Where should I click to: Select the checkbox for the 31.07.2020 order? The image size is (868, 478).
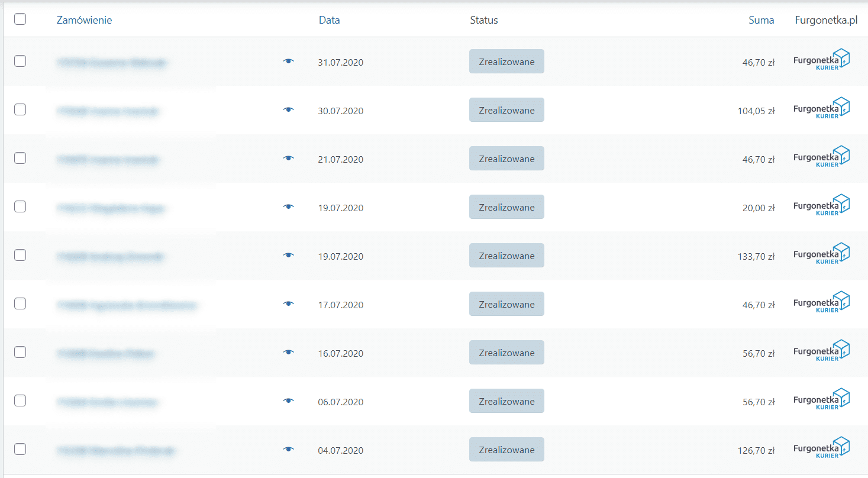pos(20,61)
